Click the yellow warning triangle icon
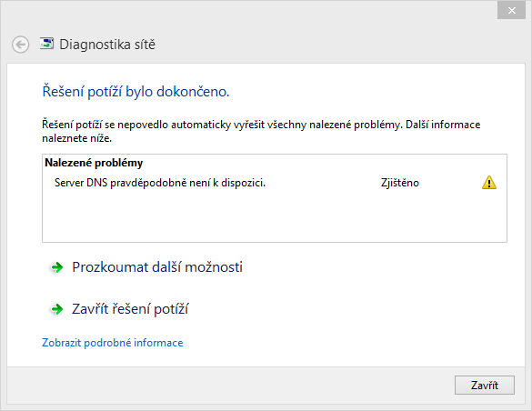Image resolution: width=532 pixels, height=411 pixels. point(489,183)
